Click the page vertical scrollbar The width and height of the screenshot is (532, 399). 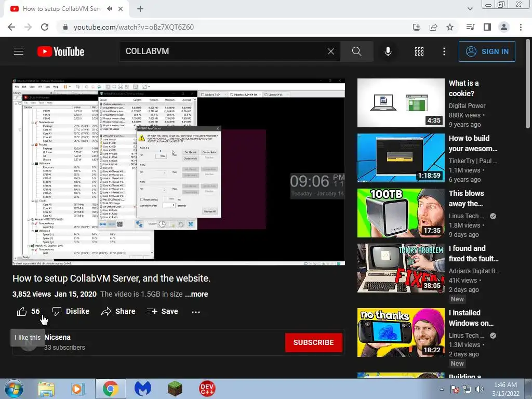pos(528,85)
